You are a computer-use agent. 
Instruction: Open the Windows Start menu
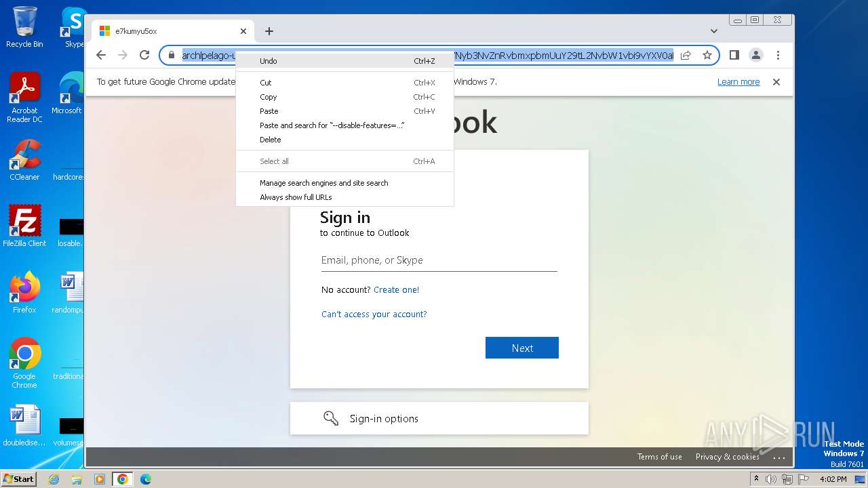[18, 479]
